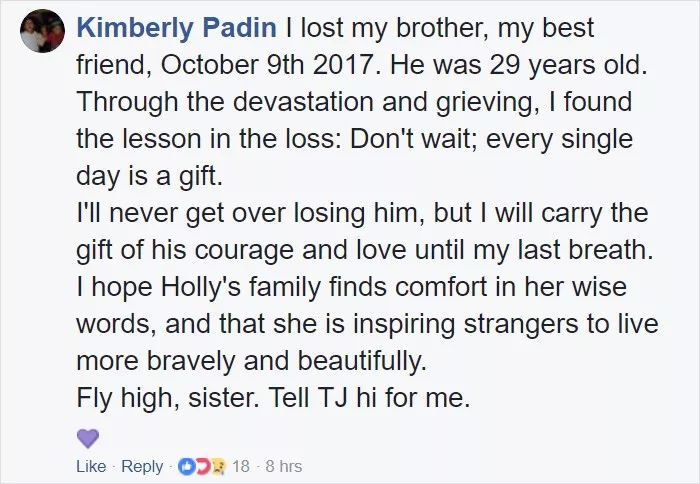
Task: Click the red heart love reaction icon
Action: (x=200, y=466)
